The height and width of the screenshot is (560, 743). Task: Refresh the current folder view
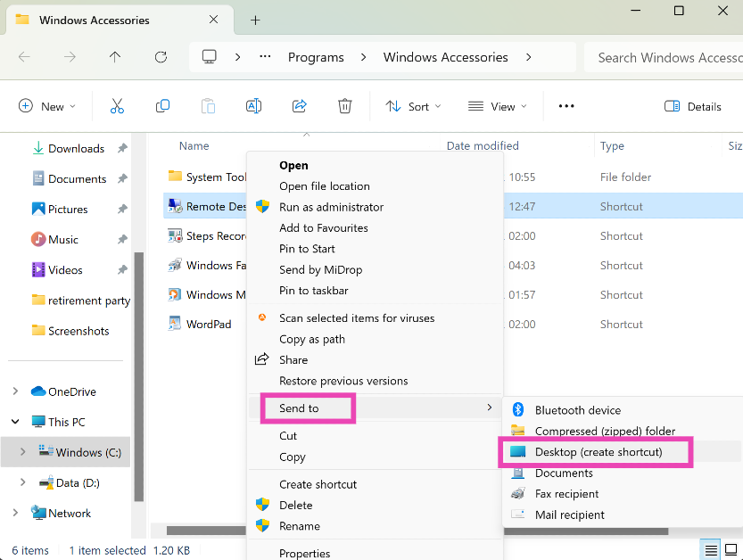(x=161, y=57)
